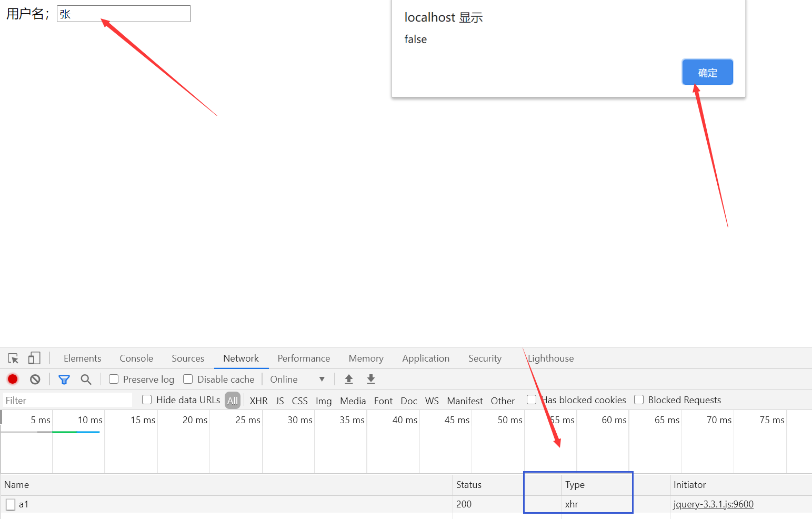Tick the Has blocked cookies checkbox

tap(532, 400)
